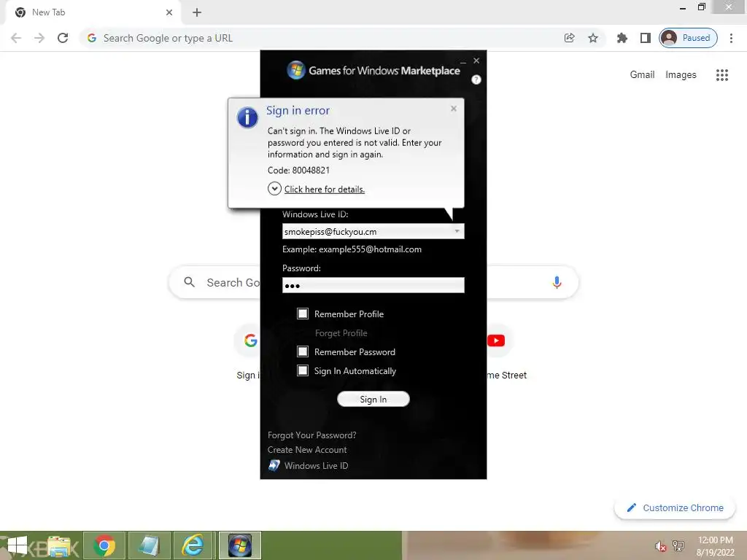Enable Remember Password checkbox
747x560 pixels.
click(x=303, y=351)
